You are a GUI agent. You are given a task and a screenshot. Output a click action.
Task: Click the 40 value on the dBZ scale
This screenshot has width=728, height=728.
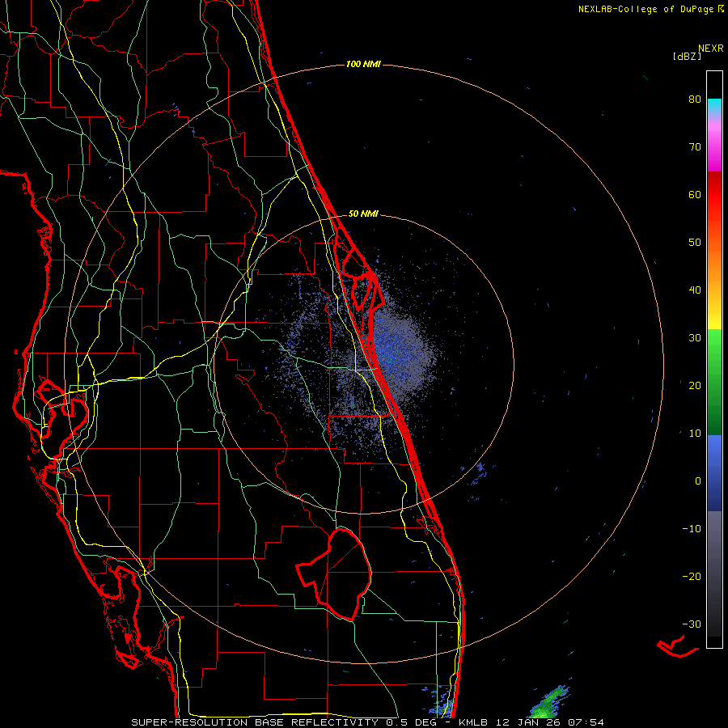(x=695, y=290)
